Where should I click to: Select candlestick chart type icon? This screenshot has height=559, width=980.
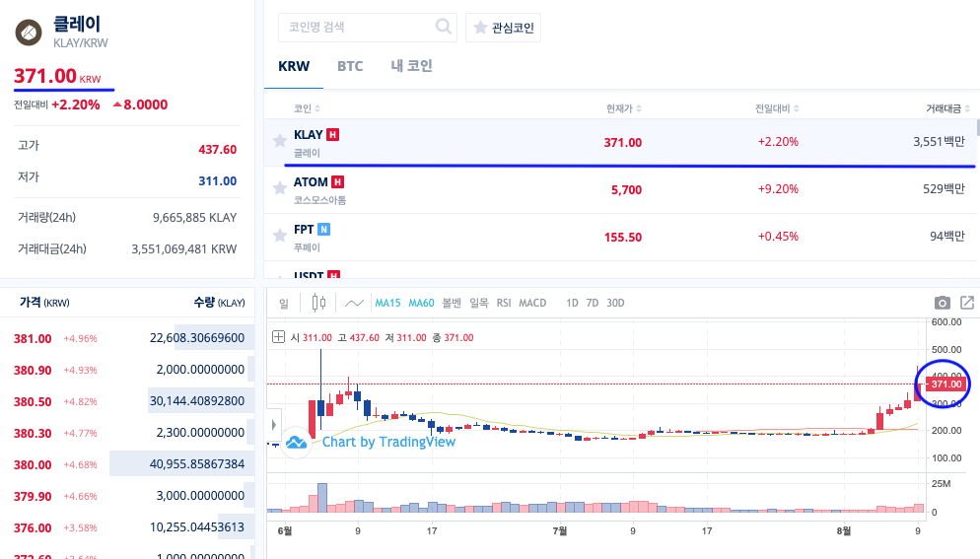click(318, 304)
